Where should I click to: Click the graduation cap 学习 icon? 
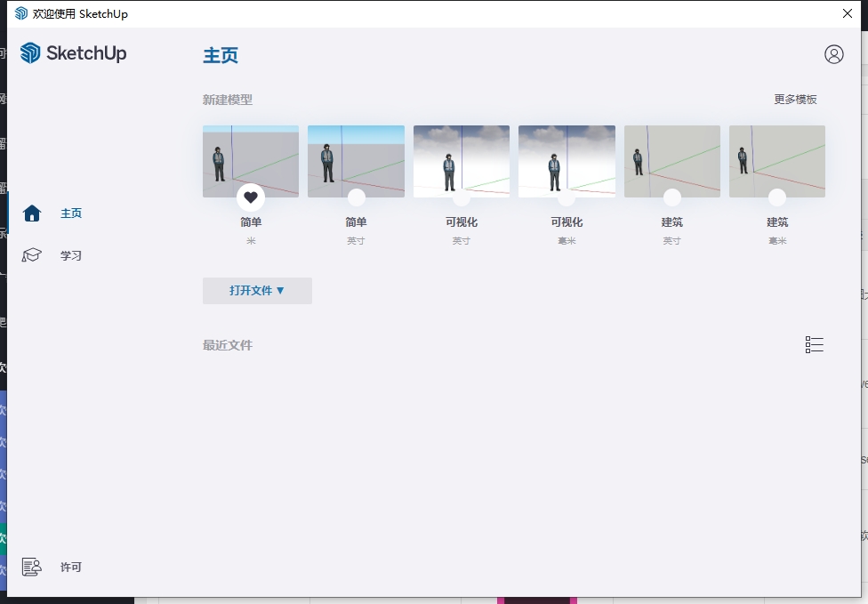point(32,255)
